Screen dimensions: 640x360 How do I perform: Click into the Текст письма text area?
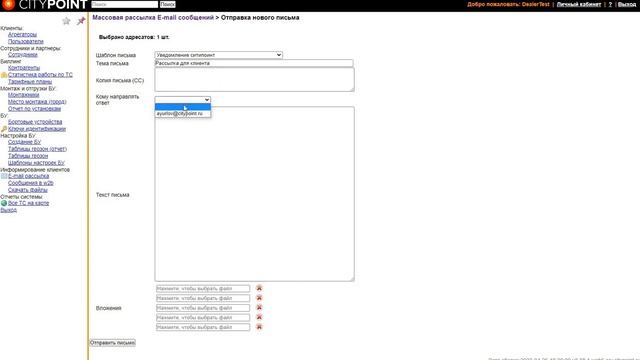(x=254, y=194)
